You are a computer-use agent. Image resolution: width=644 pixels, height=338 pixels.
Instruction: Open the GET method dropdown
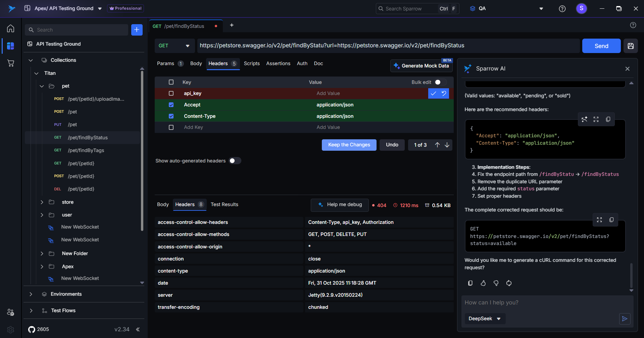coord(174,46)
